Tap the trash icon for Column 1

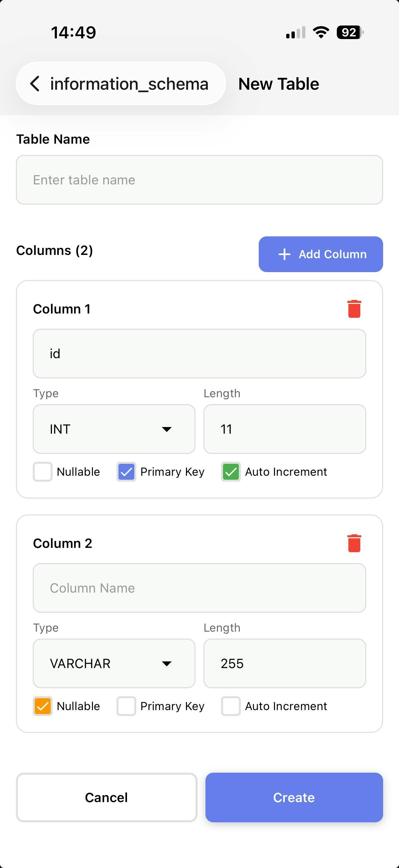354,309
